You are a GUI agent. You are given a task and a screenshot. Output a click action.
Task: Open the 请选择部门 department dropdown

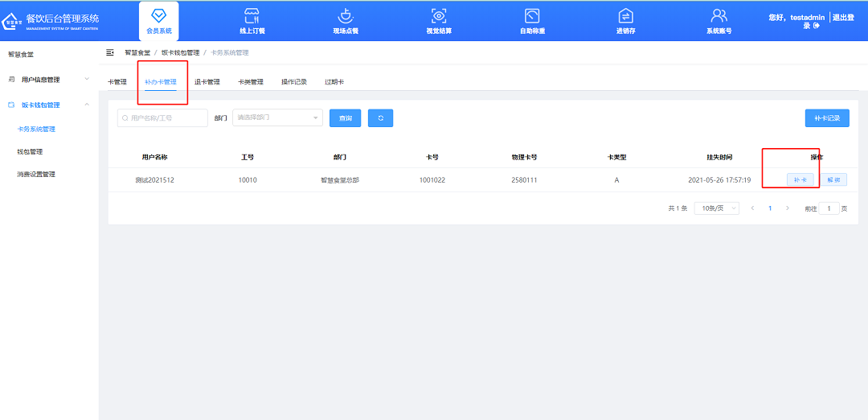click(277, 118)
